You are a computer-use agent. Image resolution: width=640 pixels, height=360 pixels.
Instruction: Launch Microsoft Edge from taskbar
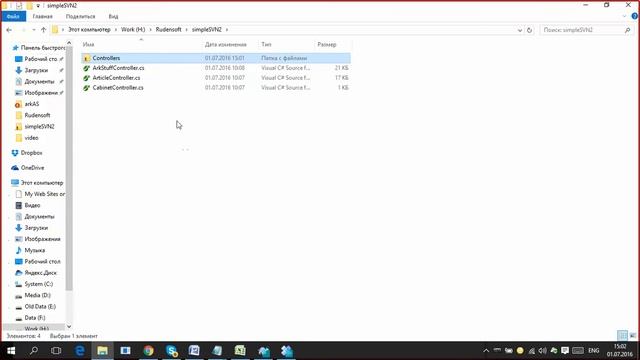pos(80,351)
